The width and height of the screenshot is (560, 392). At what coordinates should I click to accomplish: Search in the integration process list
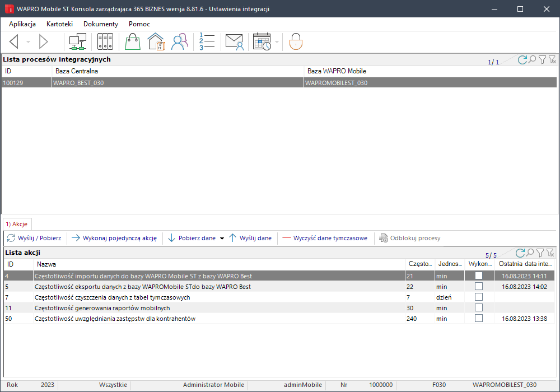click(532, 59)
